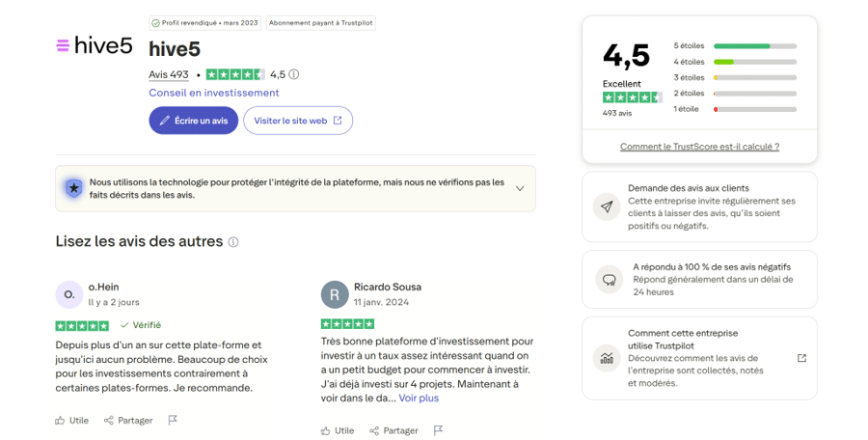Click info icon next to Lisez les avis des autres
The height and width of the screenshot is (440, 868).
tap(233, 242)
